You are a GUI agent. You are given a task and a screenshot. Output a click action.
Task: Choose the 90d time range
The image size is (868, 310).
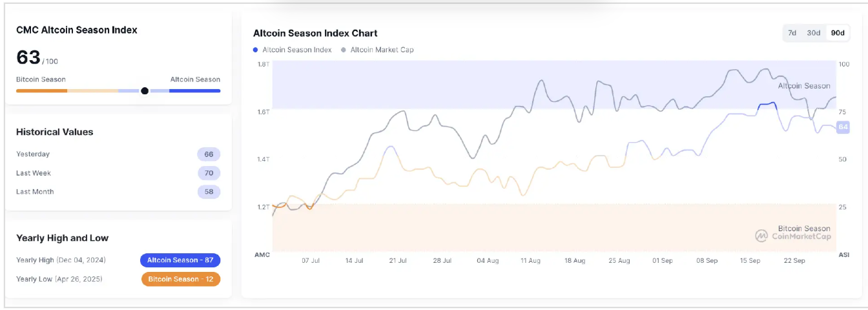[x=838, y=33]
